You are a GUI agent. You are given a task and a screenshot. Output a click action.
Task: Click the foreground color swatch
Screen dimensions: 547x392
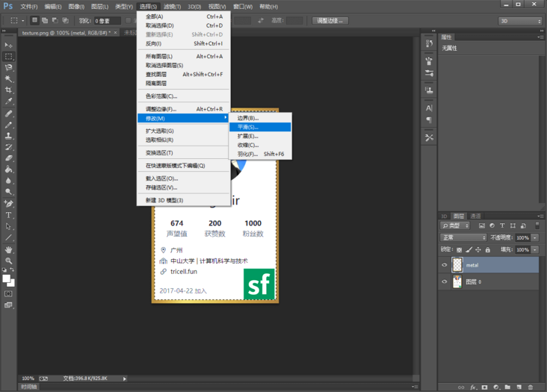click(x=6, y=279)
